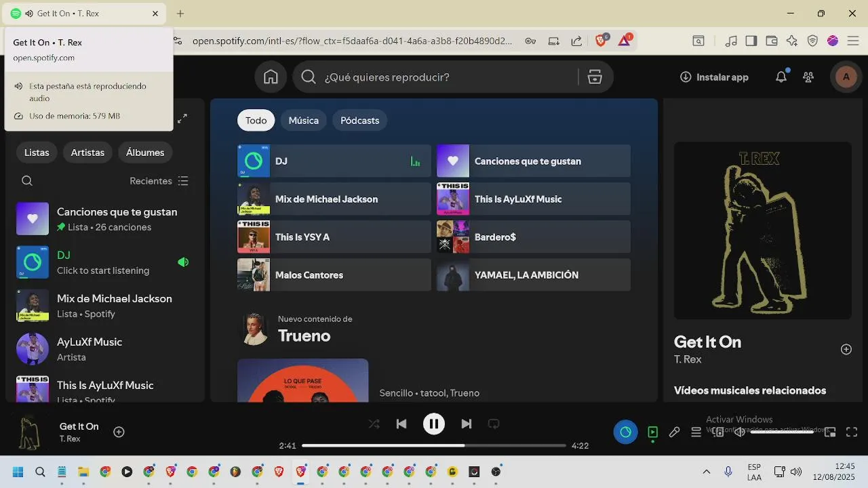Viewport: 868px width, 488px height.
Task: Show the lyrics with the microphone icon
Action: coord(674,432)
